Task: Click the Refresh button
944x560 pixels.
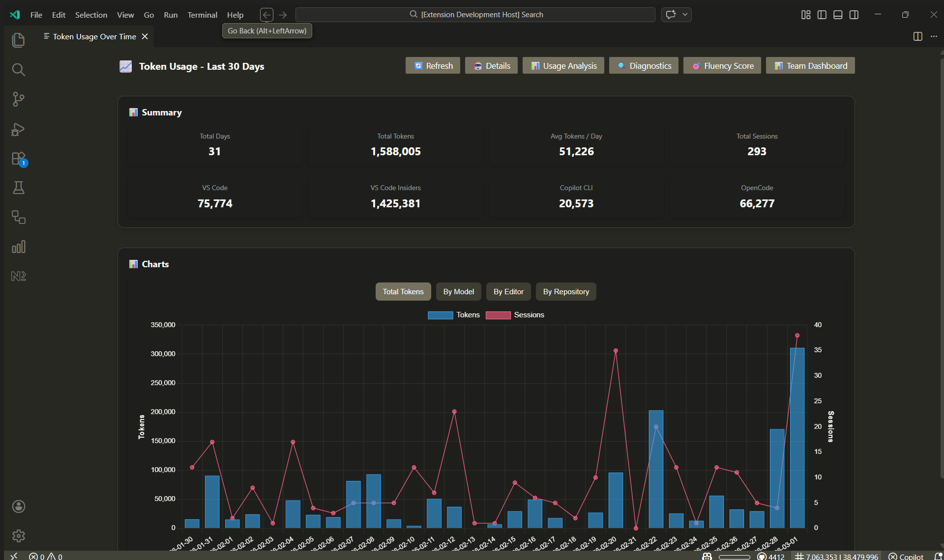Action: [433, 66]
